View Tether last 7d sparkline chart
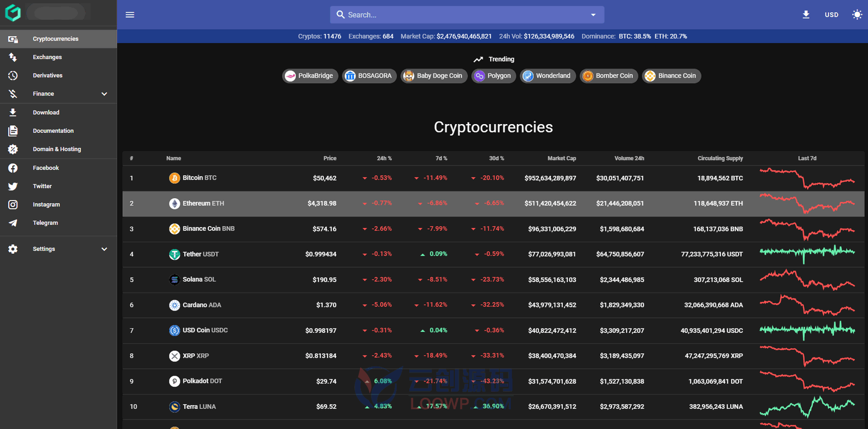Image resolution: width=868 pixels, height=429 pixels. tap(807, 254)
